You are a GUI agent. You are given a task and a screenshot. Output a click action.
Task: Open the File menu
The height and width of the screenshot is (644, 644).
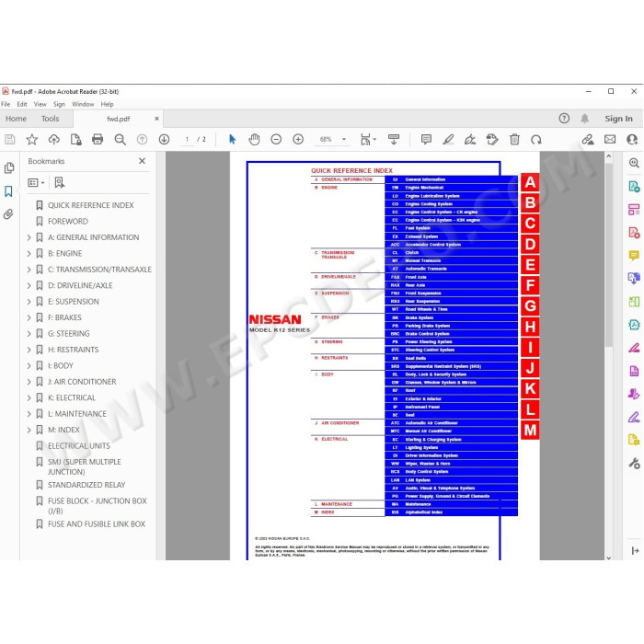6,104
